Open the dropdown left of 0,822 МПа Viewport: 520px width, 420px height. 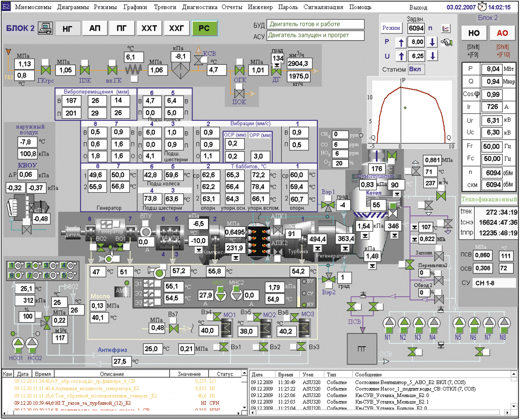tap(415, 239)
